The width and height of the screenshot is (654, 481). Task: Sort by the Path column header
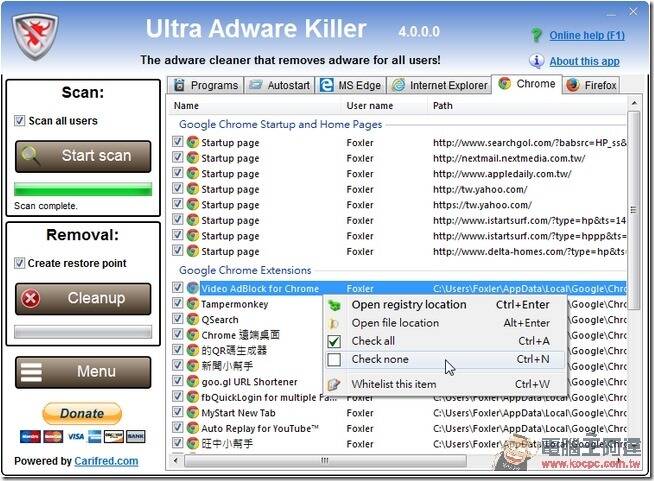tap(528, 106)
